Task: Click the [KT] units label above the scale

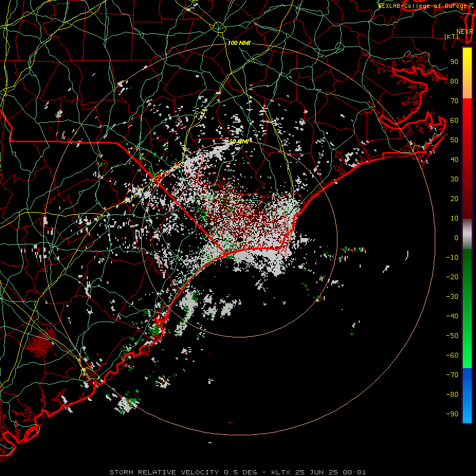Action: point(452,36)
